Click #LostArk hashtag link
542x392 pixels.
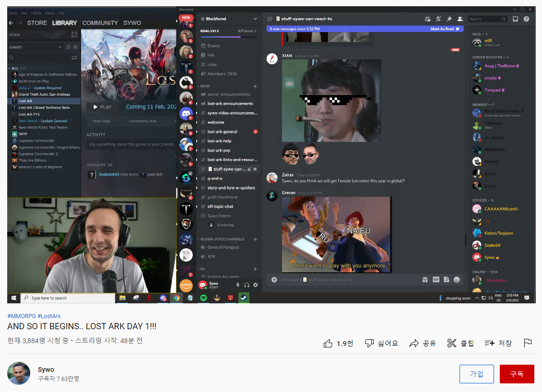pyautogui.click(x=49, y=316)
